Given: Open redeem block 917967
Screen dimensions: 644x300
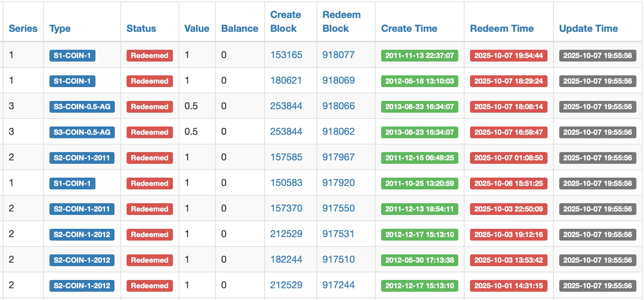Looking at the screenshot, I should coord(338,157).
